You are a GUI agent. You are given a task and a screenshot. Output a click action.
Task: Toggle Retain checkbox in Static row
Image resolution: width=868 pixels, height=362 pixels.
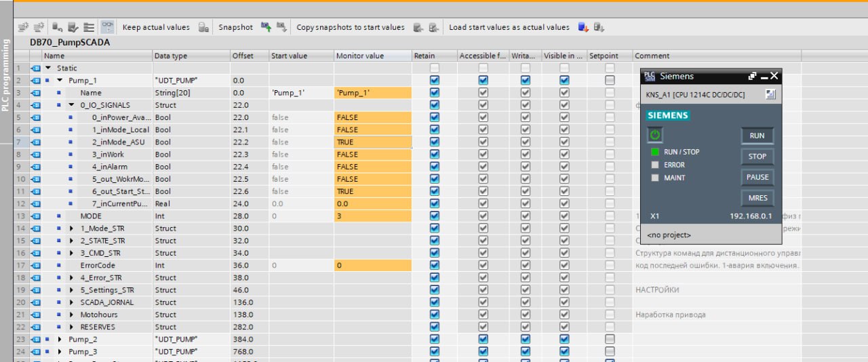click(435, 68)
